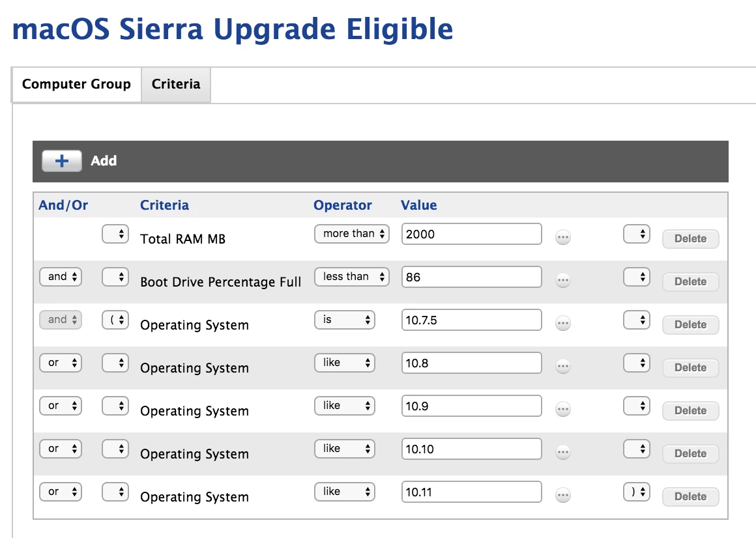The height and width of the screenshot is (538, 756).
Task: Open the 'less than' operator dropdown
Action: [x=352, y=277]
